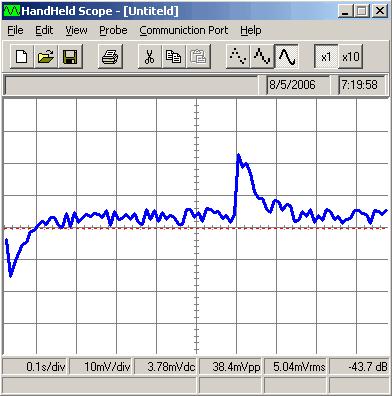Print the waveform with the printer icon
Screen dimensions: 392x396
[x=110, y=56]
